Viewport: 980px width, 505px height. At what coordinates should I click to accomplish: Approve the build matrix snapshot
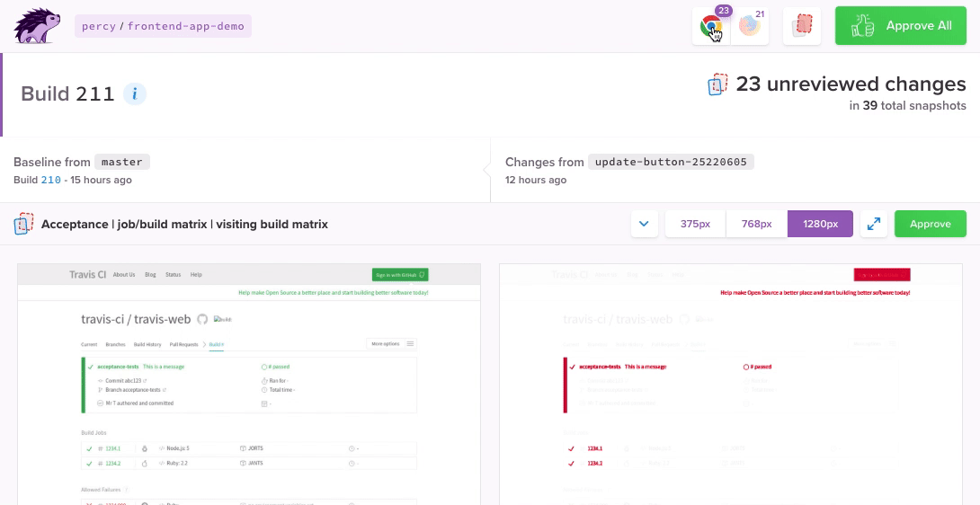pyautogui.click(x=930, y=224)
